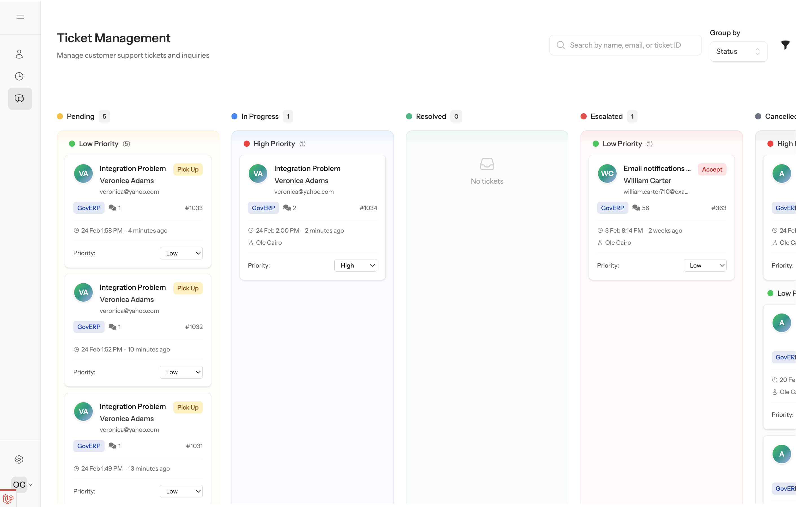Click the filter funnel icon
The width and height of the screenshot is (812, 507).
[x=785, y=45]
